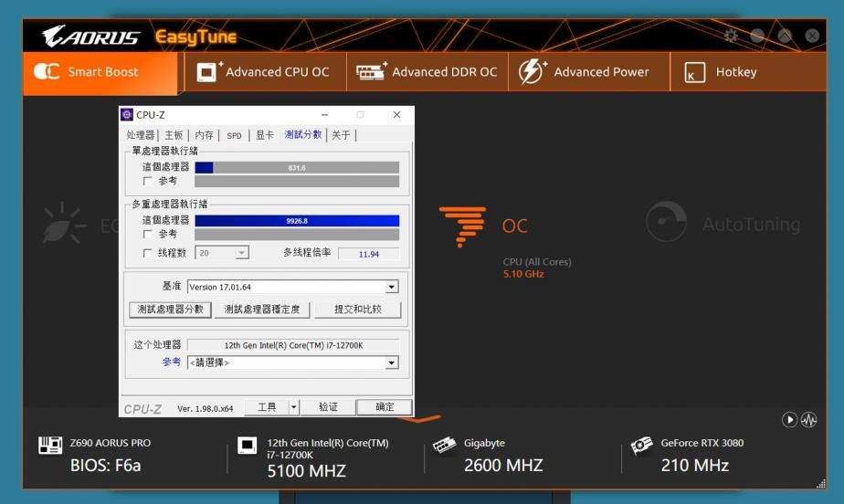844x504 pixels.
Task: Click the Advanced Power lightning icon
Action: tap(532, 71)
